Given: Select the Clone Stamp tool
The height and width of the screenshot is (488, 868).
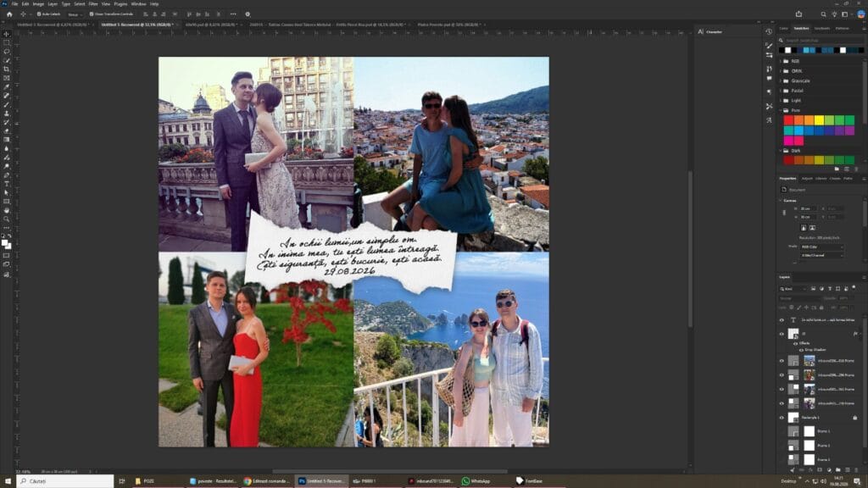Looking at the screenshot, I should [7, 114].
